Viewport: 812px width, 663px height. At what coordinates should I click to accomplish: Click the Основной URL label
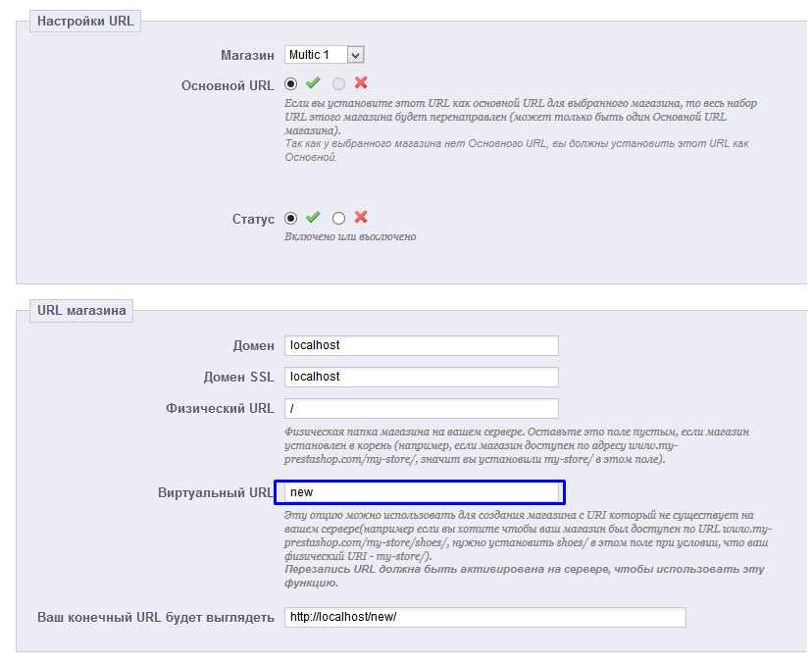click(228, 85)
